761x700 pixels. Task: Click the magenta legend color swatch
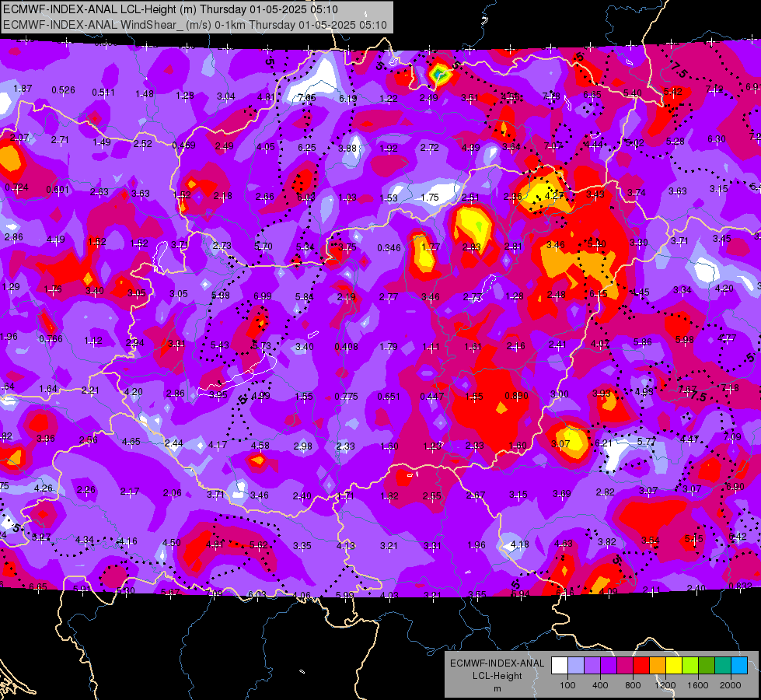[625, 665]
